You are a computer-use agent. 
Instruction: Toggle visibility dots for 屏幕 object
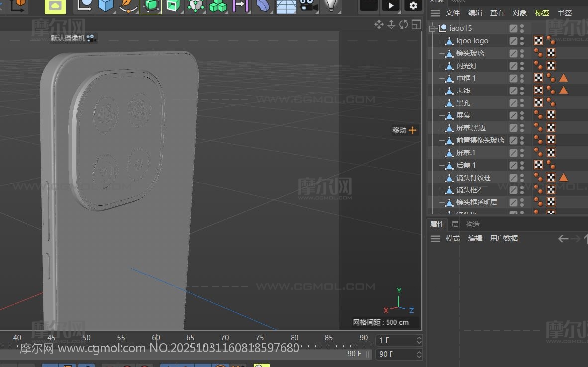pyautogui.click(x=522, y=115)
